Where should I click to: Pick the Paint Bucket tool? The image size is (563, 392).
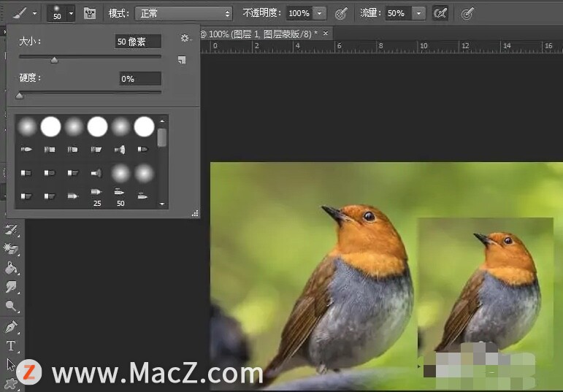click(11, 268)
